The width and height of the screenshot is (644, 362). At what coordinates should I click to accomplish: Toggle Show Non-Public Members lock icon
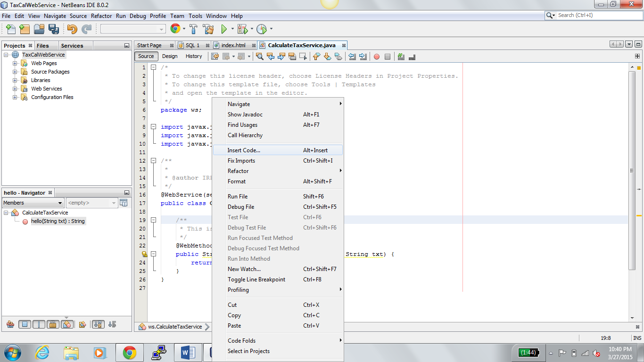click(53, 324)
